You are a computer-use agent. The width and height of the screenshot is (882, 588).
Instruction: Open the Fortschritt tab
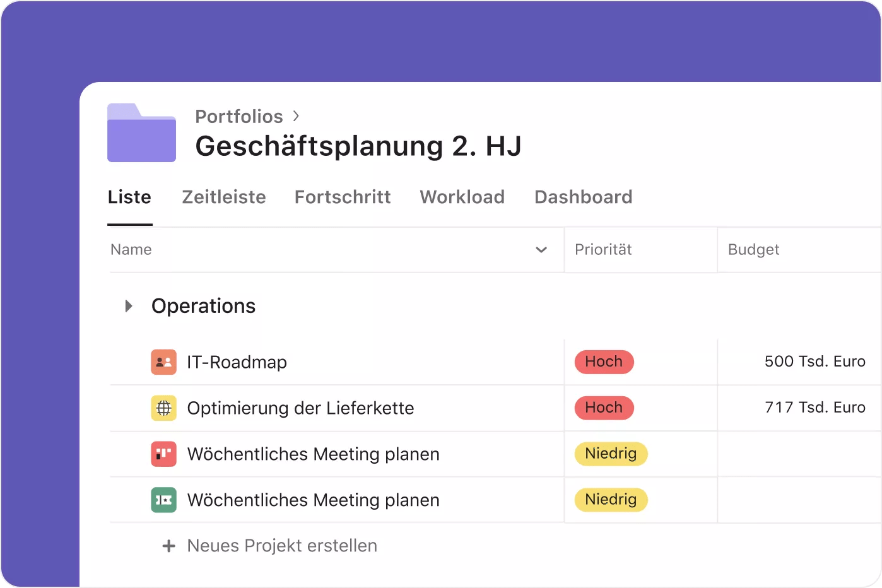[343, 197]
